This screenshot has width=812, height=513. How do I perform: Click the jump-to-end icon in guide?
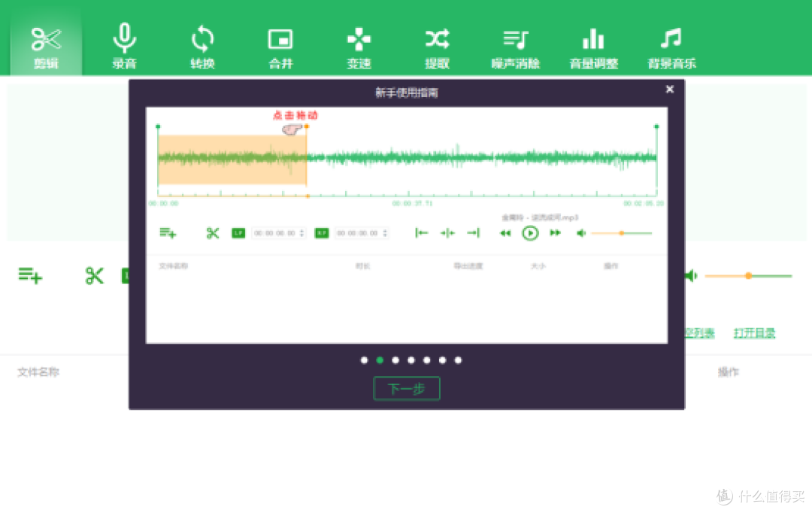click(474, 233)
